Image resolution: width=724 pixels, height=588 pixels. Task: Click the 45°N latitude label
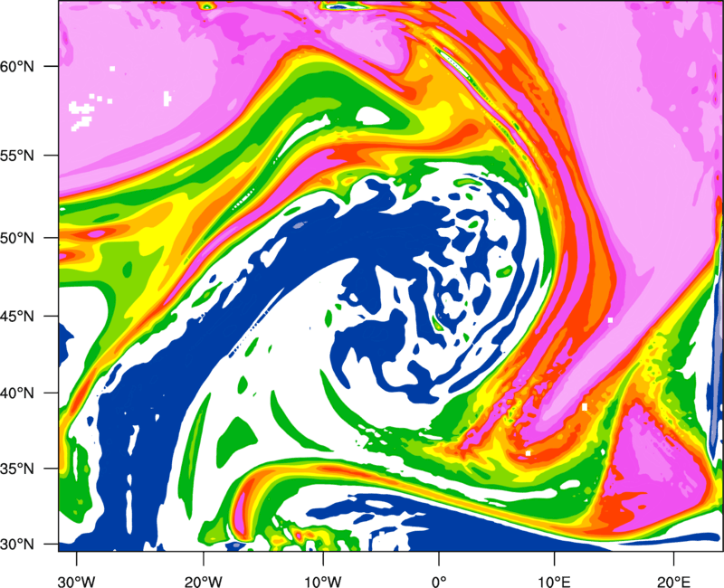[x=17, y=317]
